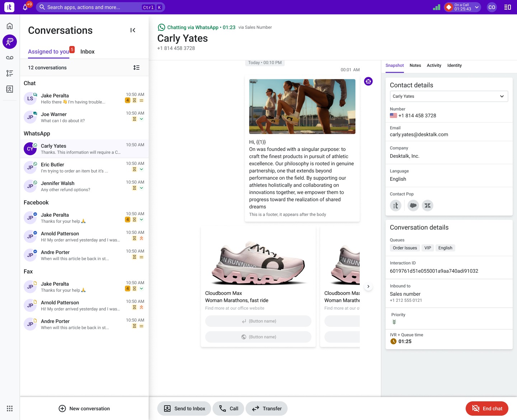This screenshot has width=517, height=420.
Task: Open the Voicemail sidebar icon
Action: pos(10,57)
